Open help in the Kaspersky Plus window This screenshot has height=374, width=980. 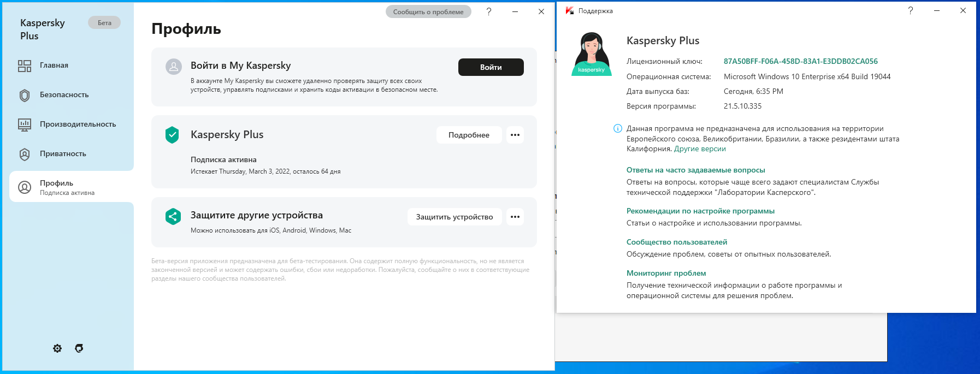(489, 11)
